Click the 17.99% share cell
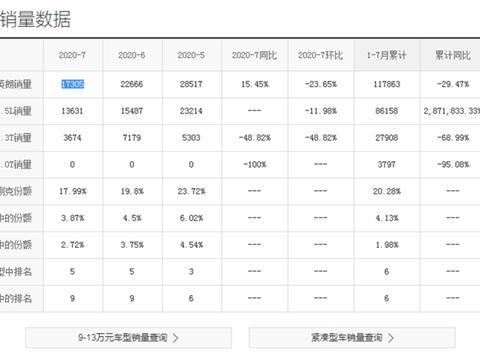This screenshot has width=480, height=360. point(73,191)
